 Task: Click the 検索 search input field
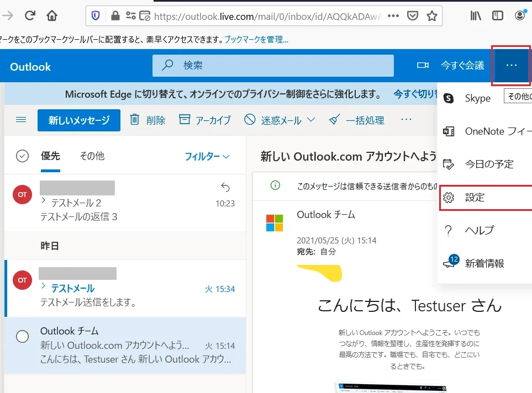[x=282, y=66]
